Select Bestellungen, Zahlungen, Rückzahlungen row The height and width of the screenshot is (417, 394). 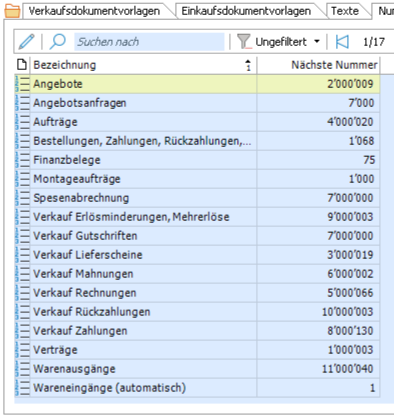(197, 141)
